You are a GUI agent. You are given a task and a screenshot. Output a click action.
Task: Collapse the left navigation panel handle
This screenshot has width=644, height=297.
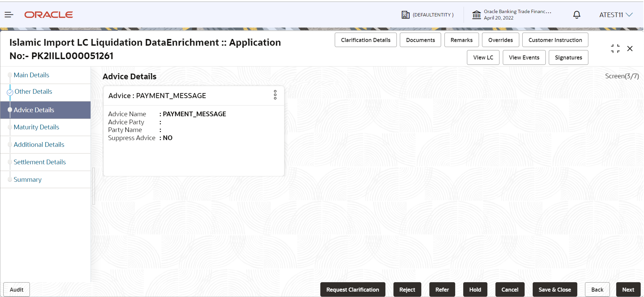point(94,186)
